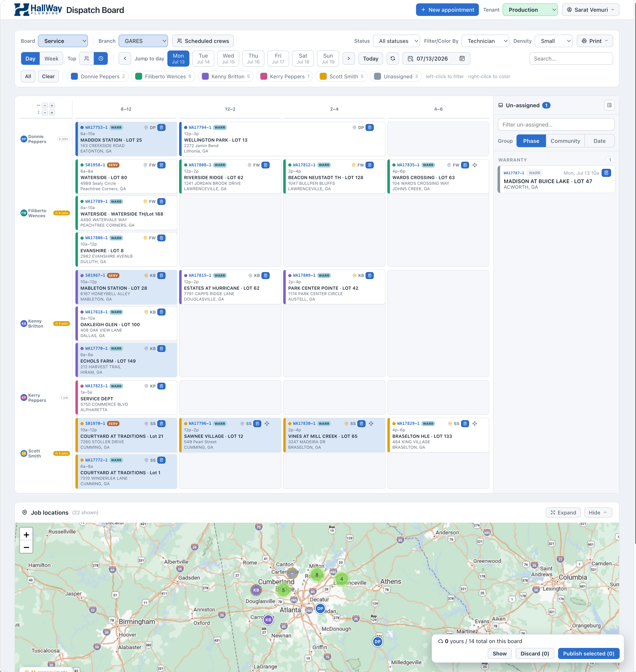The image size is (636, 672).
Task: Open the Tenant Production dropdown
Action: (x=530, y=9)
